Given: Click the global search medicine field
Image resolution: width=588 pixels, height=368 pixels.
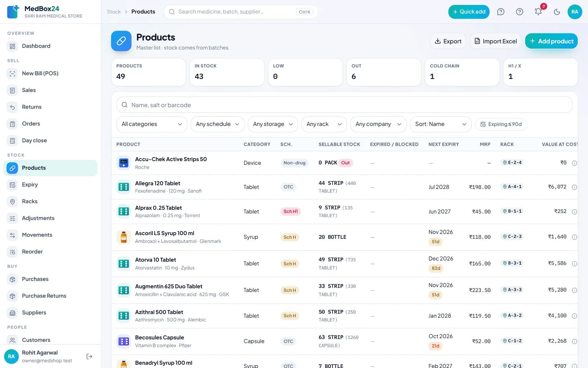Looking at the screenshot, I should click(241, 12).
